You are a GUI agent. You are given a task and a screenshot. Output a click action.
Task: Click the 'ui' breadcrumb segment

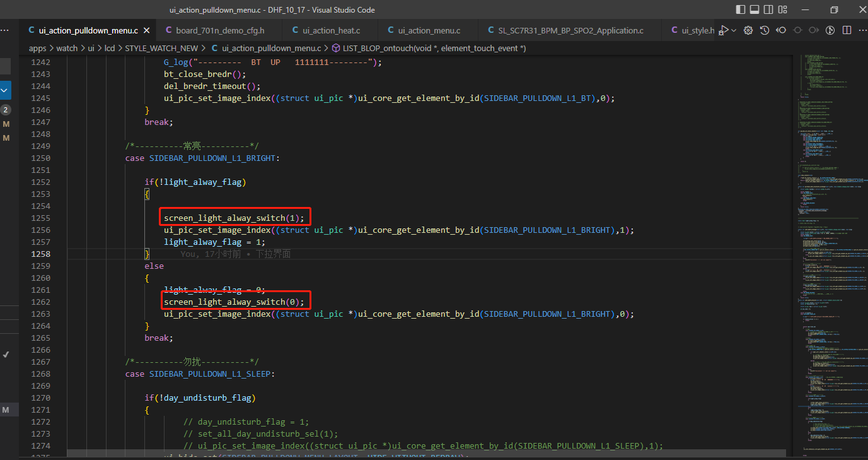91,48
